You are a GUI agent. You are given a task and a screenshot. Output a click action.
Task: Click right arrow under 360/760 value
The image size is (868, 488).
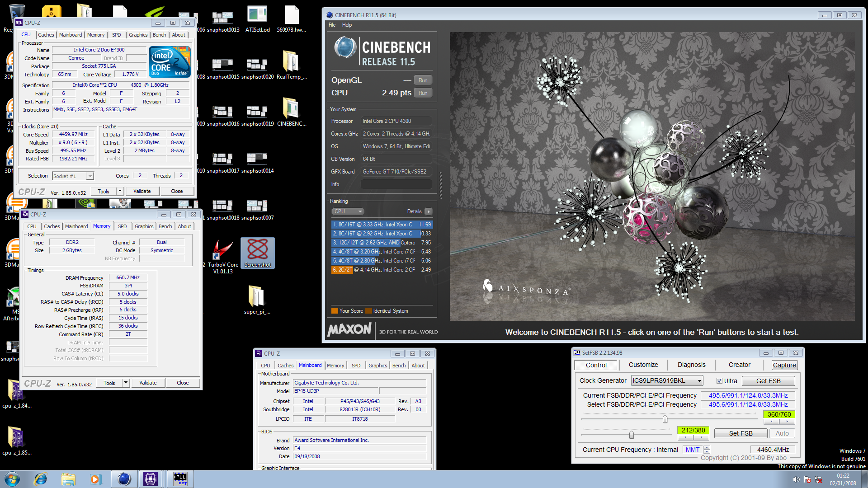tap(787, 422)
